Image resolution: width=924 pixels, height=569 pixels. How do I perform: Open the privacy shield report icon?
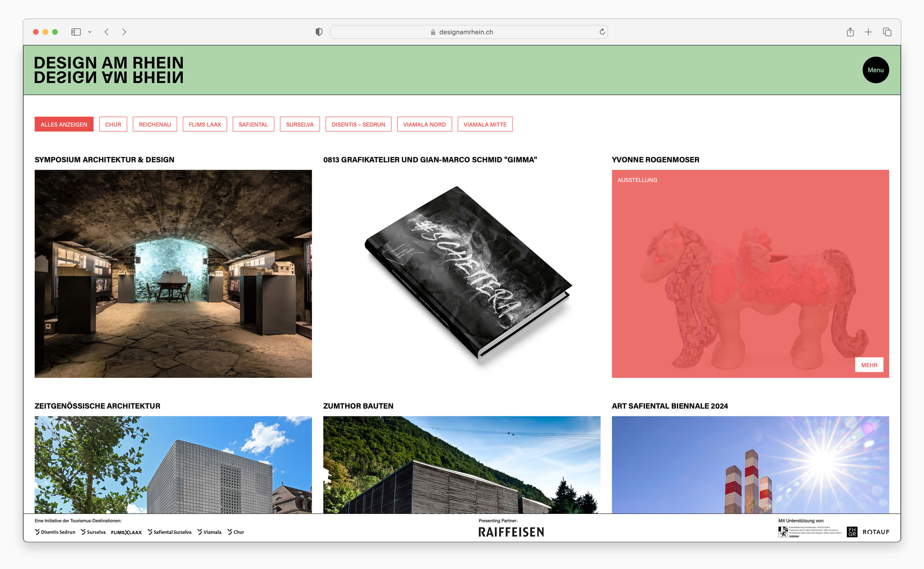click(319, 32)
